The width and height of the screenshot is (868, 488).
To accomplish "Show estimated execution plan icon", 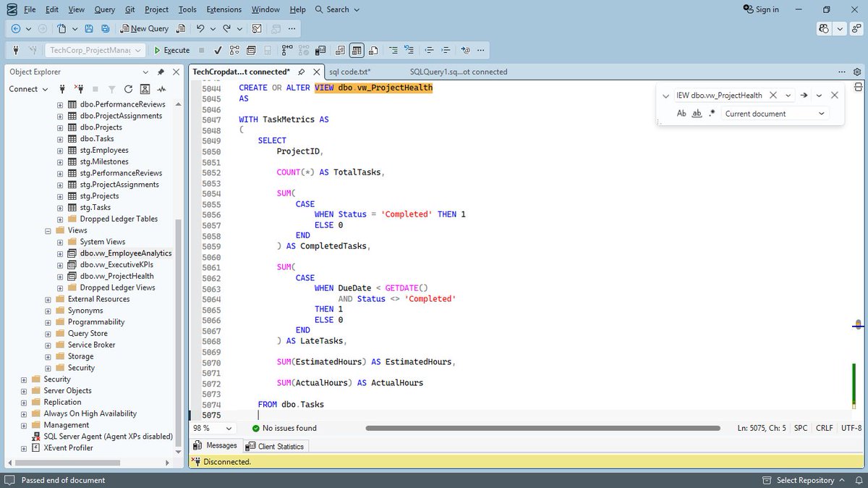I will click(x=234, y=50).
